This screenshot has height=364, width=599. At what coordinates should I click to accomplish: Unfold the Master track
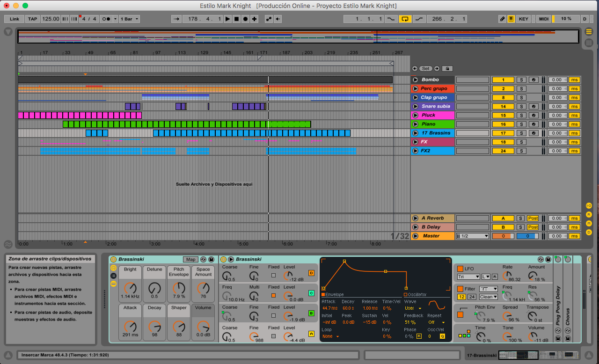(416, 236)
